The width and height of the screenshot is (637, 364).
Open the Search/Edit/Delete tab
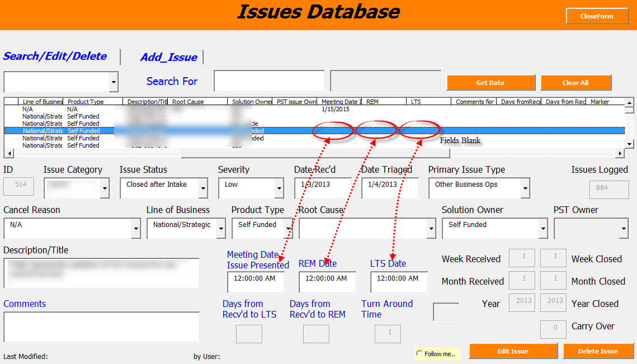[x=55, y=56]
